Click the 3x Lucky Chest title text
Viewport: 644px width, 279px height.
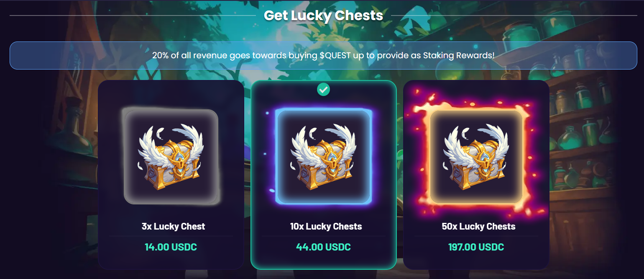[x=173, y=227]
